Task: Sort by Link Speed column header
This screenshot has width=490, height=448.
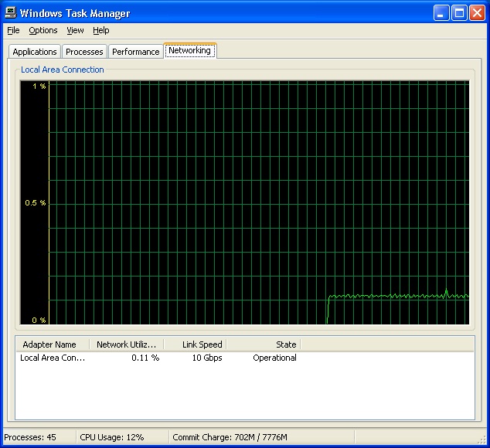Action: [x=195, y=344]
